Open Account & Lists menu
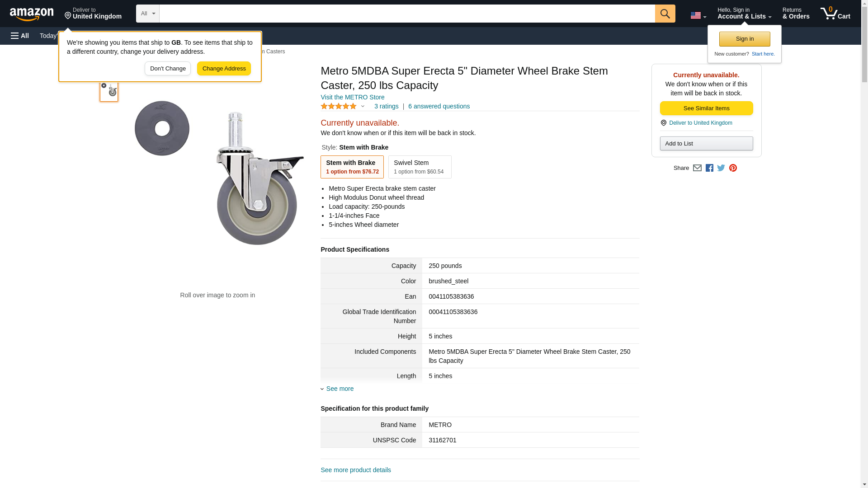868x488 pixels. click(744, 14)
